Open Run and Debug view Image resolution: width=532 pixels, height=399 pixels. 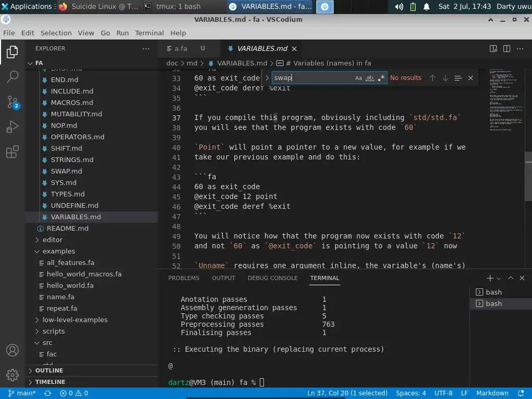(12, 127)
